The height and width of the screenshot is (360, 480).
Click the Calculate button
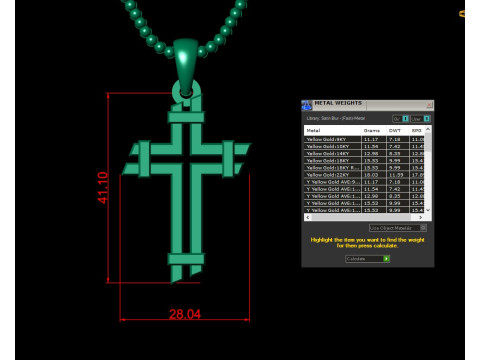pyautogui.click(x=367, y=259)
